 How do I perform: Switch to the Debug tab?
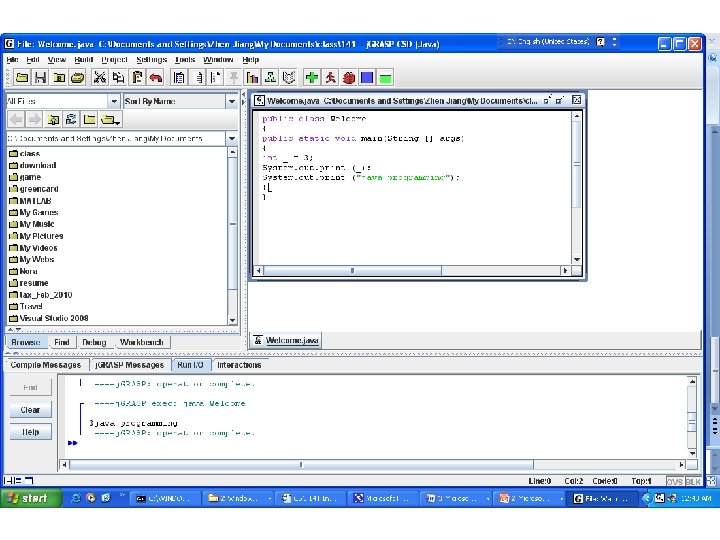94,342
